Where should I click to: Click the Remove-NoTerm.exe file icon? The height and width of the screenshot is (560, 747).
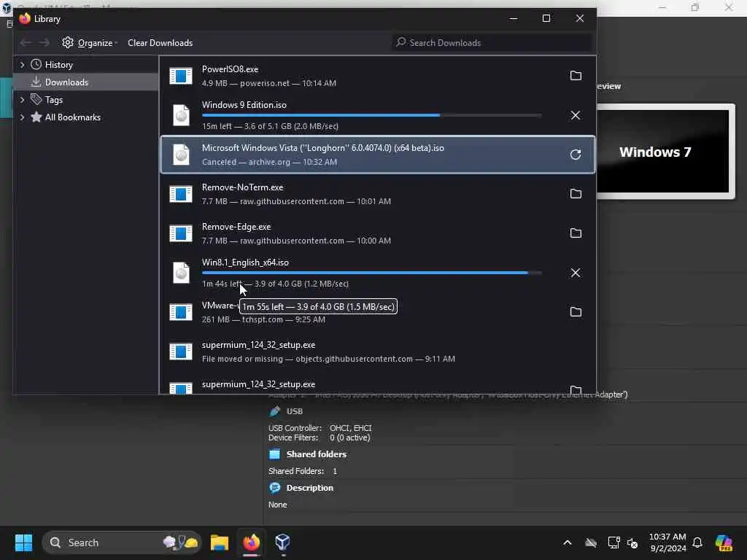tap(181, 194)
